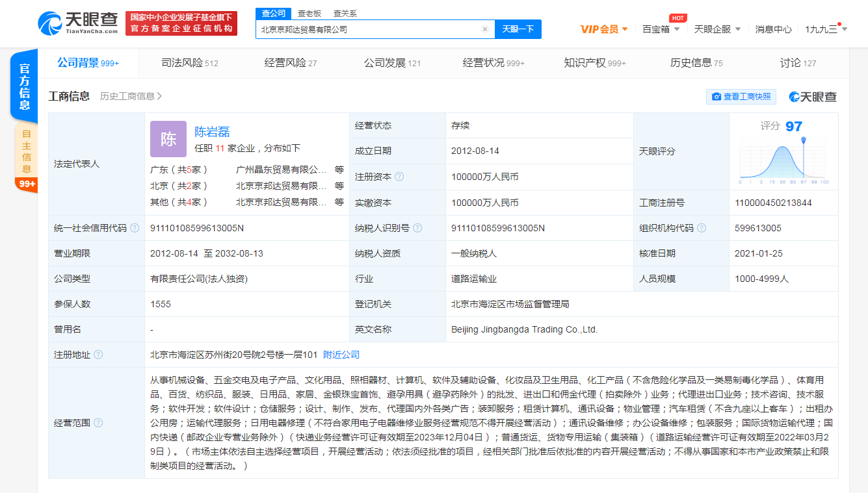Clear the search box with X icon
Image resolution: width=868 pixels, height=493 pixels.
pyautogui.click(x=484, y=29)
